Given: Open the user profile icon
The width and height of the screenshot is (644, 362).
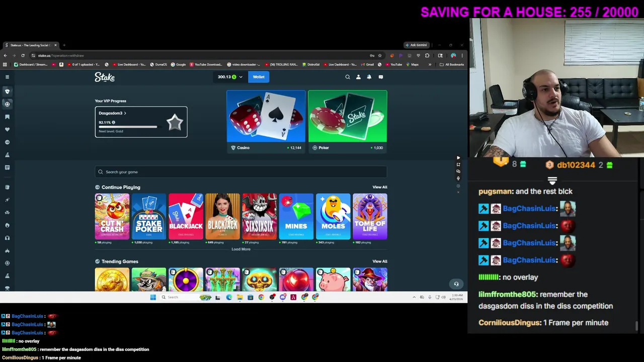Looking at the screenshot, I should (x=358, y=77).
